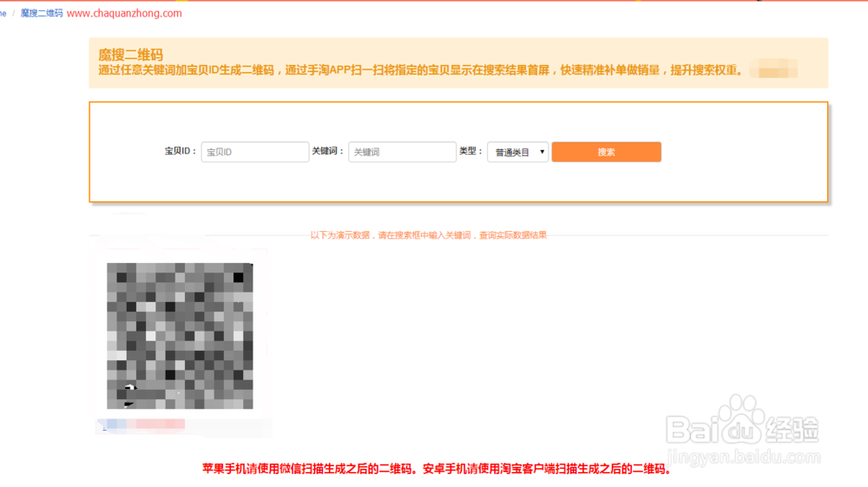This screenshot has width=868, height=487.
Task: Click the 关键词： label
Action: 328,151
